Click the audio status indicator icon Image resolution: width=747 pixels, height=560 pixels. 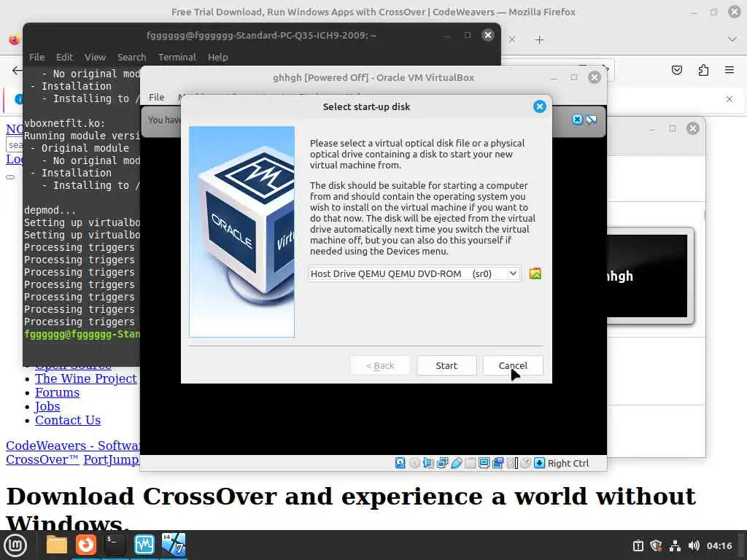[x=427, y=463]
